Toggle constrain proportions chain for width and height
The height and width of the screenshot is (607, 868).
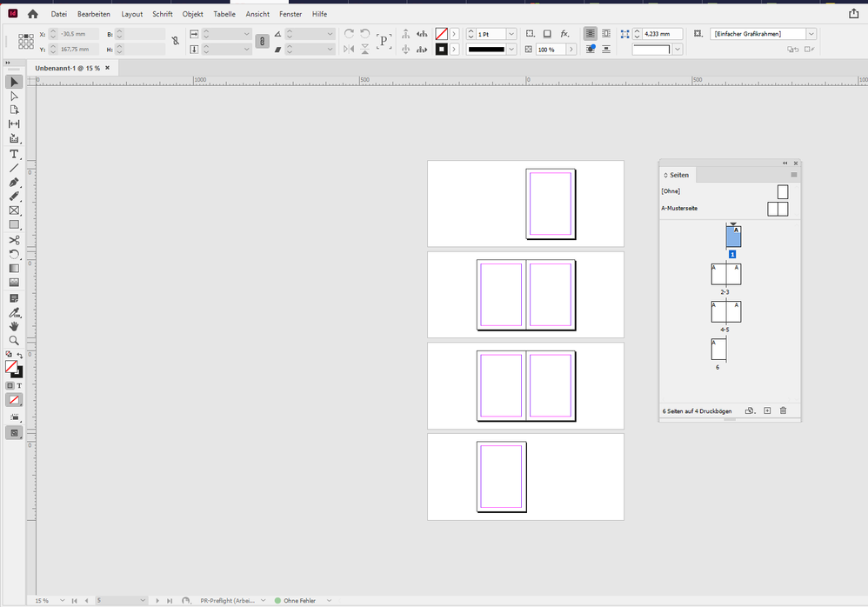tap(176, 41)
